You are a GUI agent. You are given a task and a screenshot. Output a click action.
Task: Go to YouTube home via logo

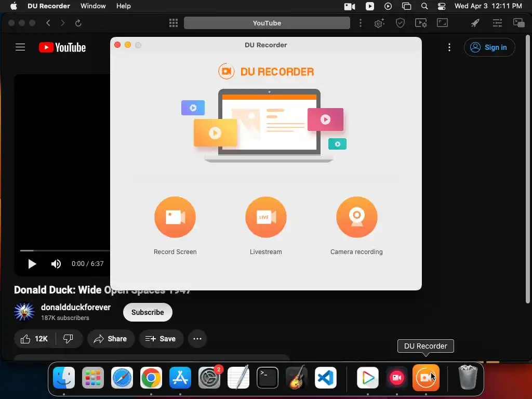click(x=62, y=47)
